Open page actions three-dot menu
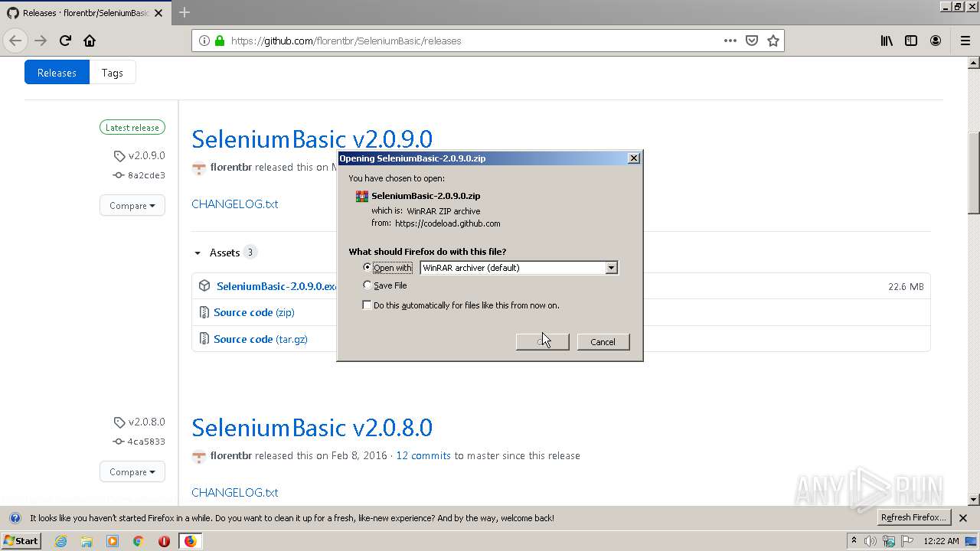 click(730, 41)
